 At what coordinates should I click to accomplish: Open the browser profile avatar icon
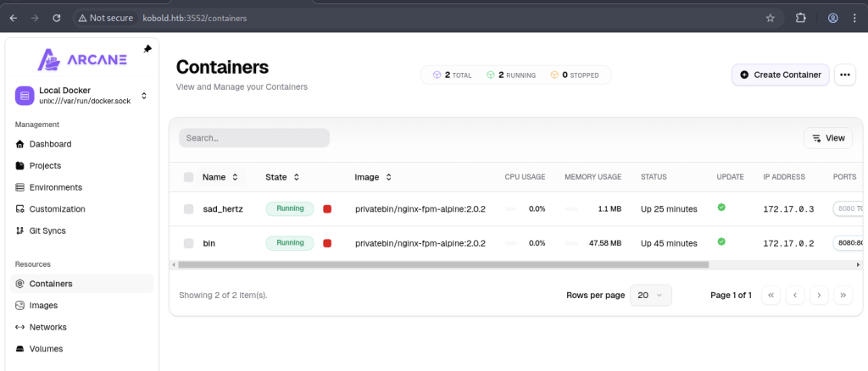(833, 19)
